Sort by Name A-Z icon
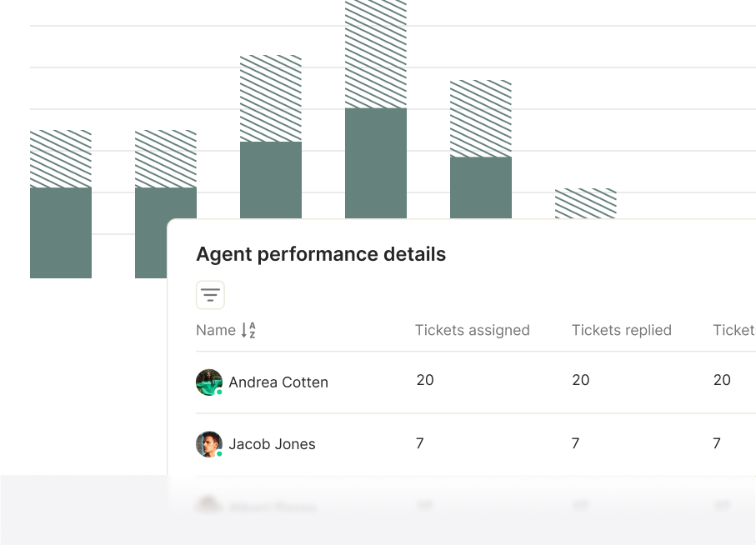The height and width of the screenshot is (545, 756). pyautogui.click(x=248, y=330)
